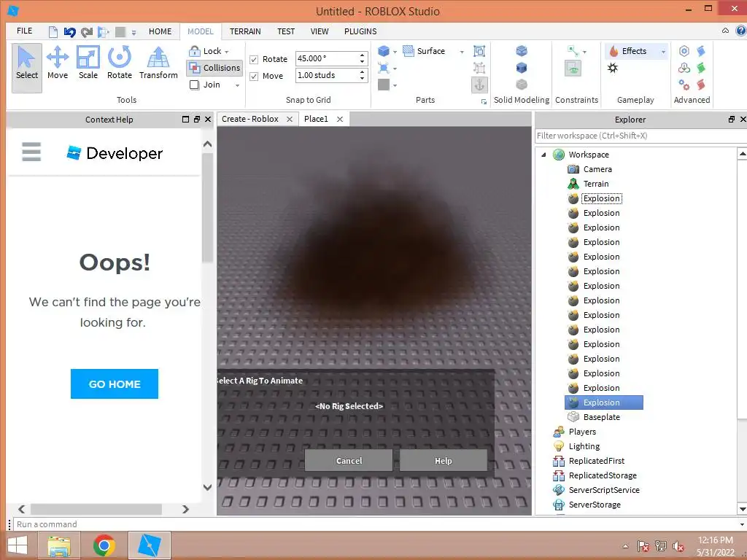Click the Part cube icon in Parts group
The width and height of the screenshot is (747, 560).
[384, 51]
